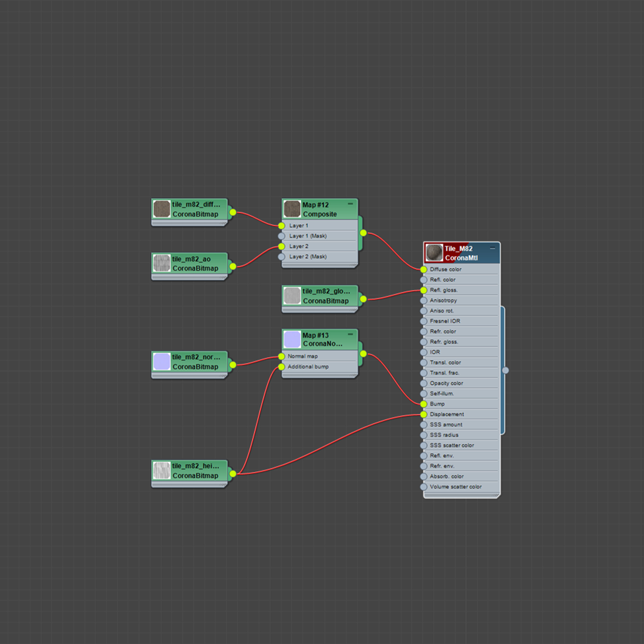Select the Opacity color slot
This screenshot has width=644, height=644.
click(446, 383)
